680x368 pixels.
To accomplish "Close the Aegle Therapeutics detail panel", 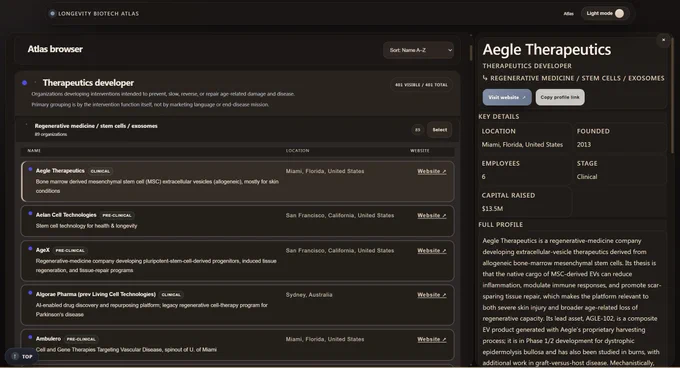I will coord(663,40).
